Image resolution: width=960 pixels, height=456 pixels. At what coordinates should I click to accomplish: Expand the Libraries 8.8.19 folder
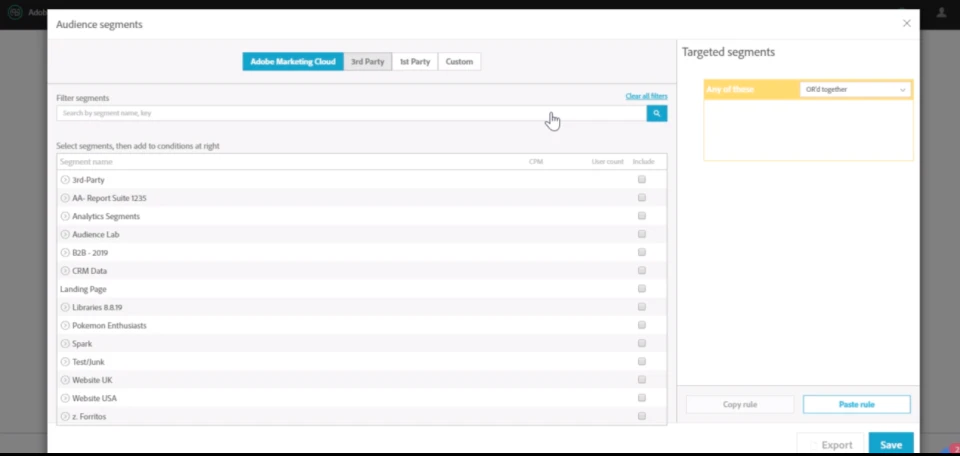point(65,307)
